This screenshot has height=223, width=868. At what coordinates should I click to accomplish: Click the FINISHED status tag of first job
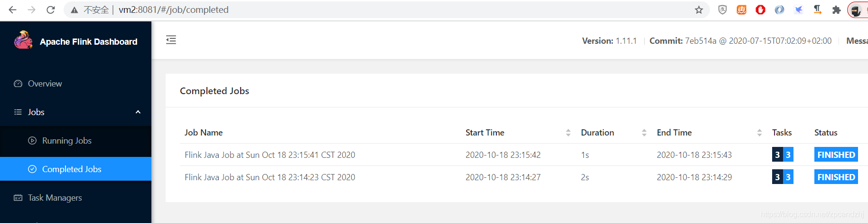point(836,155)
